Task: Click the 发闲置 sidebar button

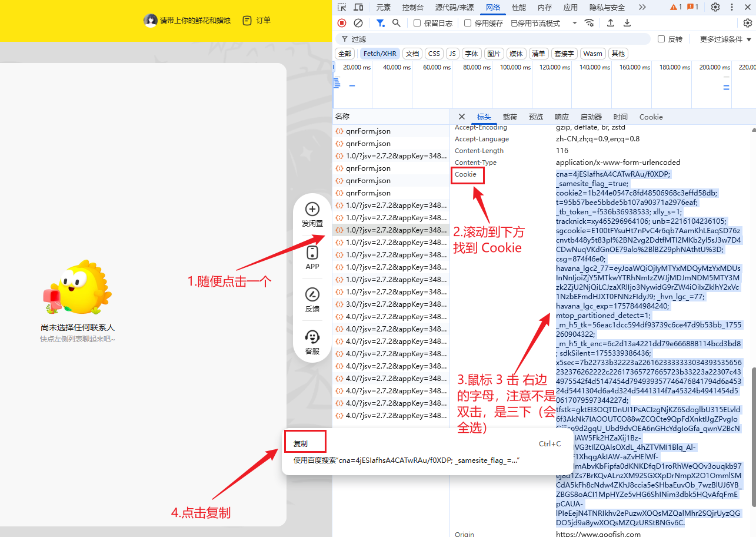Action: pyautogui.click(x=312, y=214)
